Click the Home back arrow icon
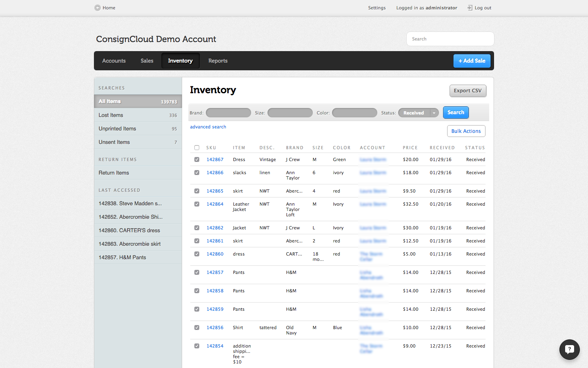 98,8
